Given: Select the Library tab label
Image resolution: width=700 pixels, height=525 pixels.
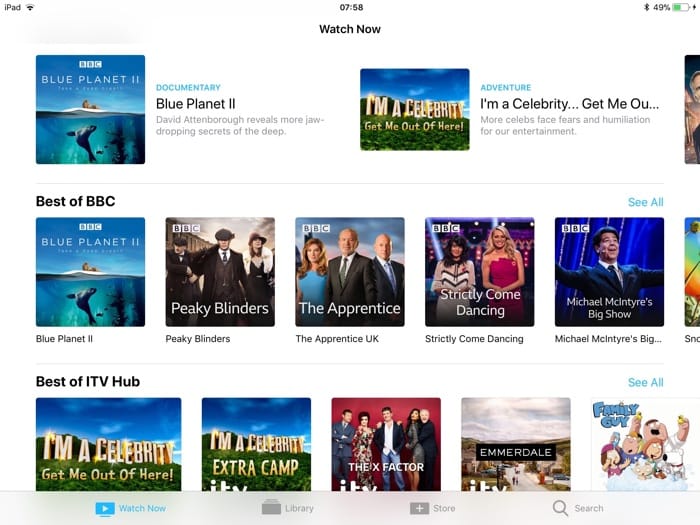Looking at the screenshot, I should tap(299, 508).
